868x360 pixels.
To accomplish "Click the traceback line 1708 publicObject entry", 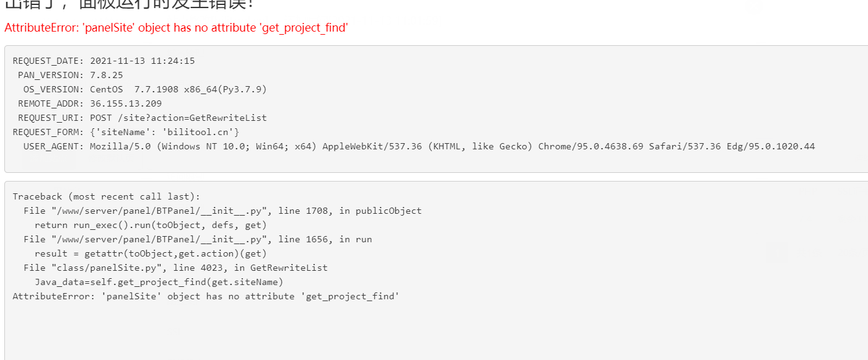I will click(x=222, y=211).
